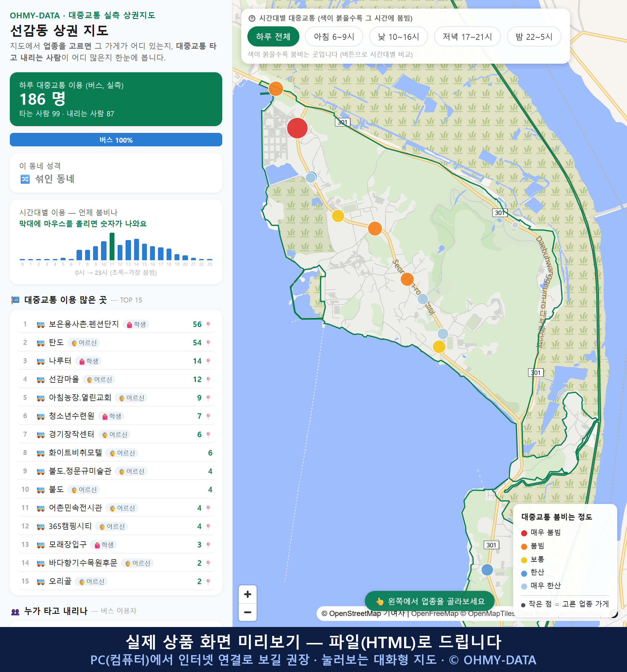Zoom in with the map plus button

point(247,594)
